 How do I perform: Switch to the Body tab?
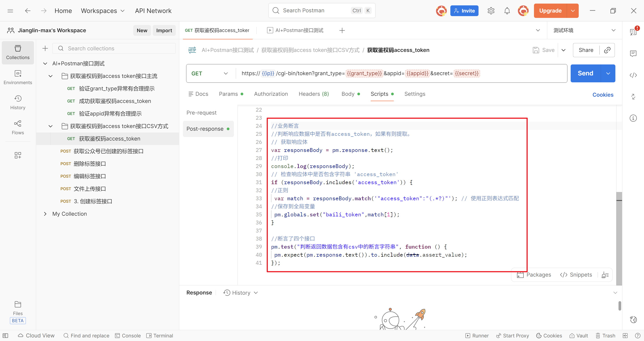(x=350, y=94)
